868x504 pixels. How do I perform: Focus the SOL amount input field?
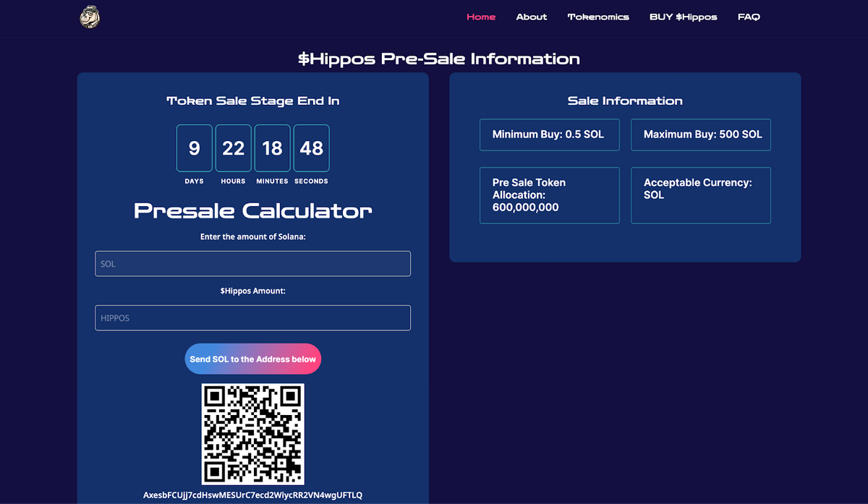click(x=252, y=264)
